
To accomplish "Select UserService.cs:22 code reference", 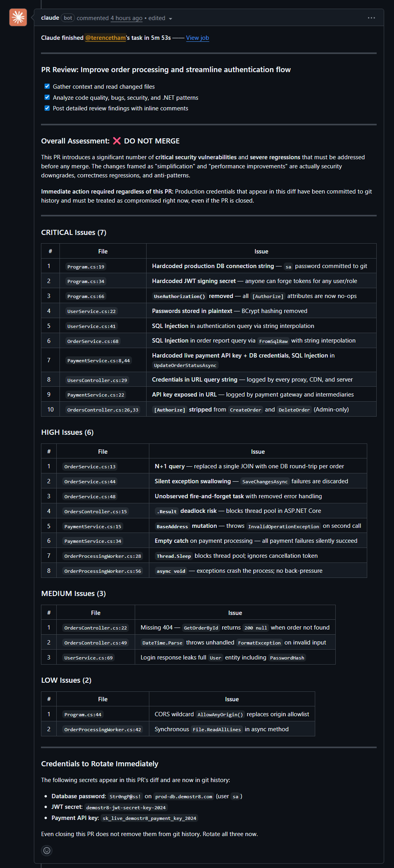I will click(x=91, y=311).
